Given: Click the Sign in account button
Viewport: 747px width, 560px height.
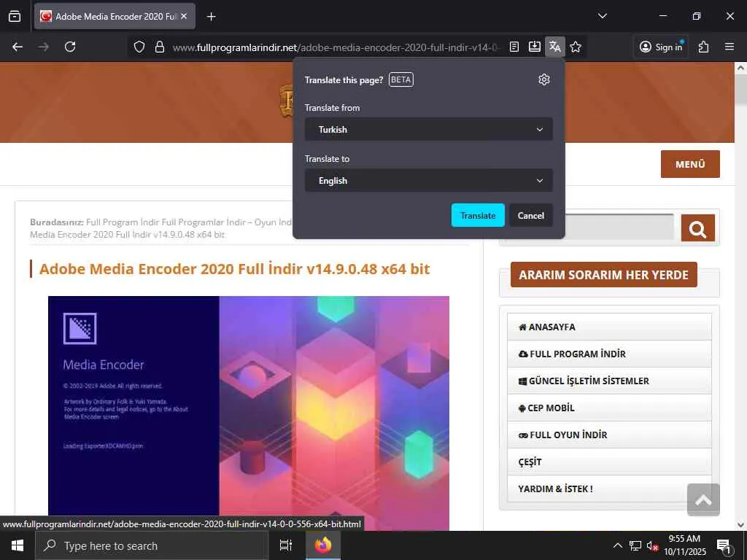Looking at the screenshot, I should coord(661,47).
